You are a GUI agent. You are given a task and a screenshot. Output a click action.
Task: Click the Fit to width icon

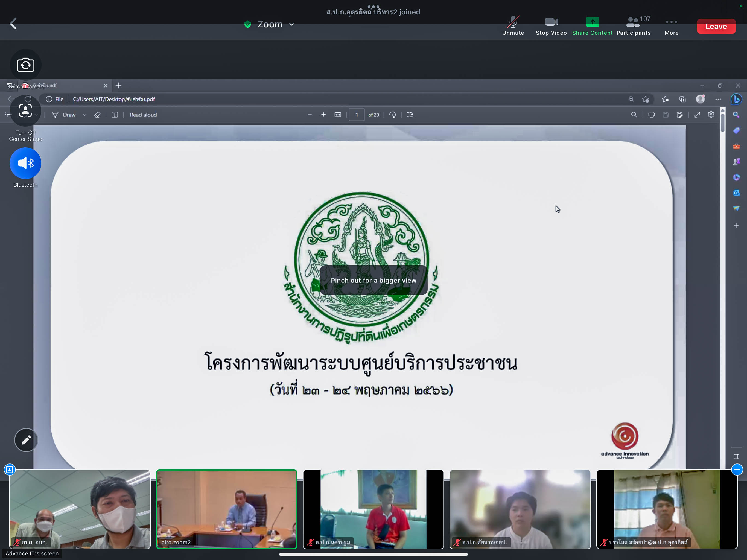click(338, 115)
